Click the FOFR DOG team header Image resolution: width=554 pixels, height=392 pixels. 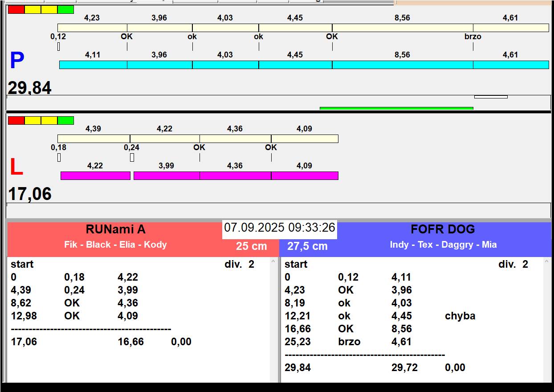pyautogui.click(x=443, y=229)
